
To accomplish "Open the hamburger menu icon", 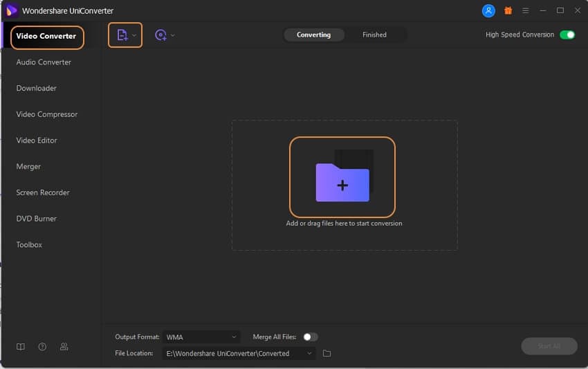I will [x=525, y=11].
